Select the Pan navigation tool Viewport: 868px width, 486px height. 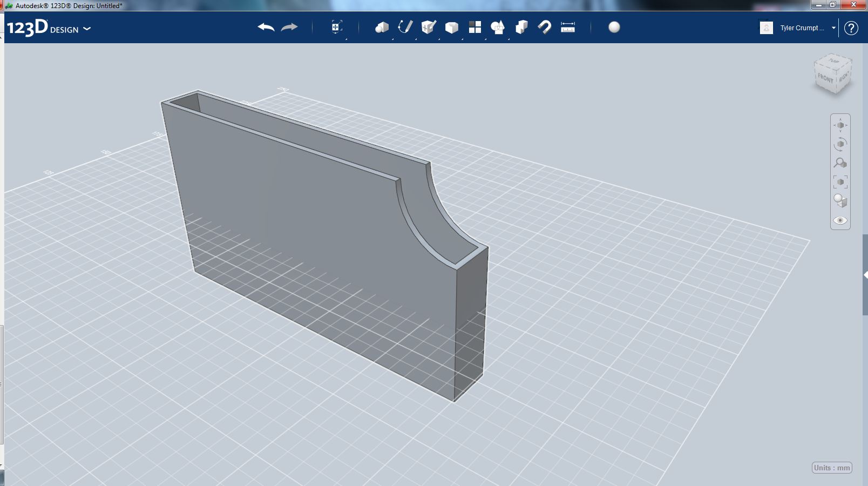click(x=840, y=125)
